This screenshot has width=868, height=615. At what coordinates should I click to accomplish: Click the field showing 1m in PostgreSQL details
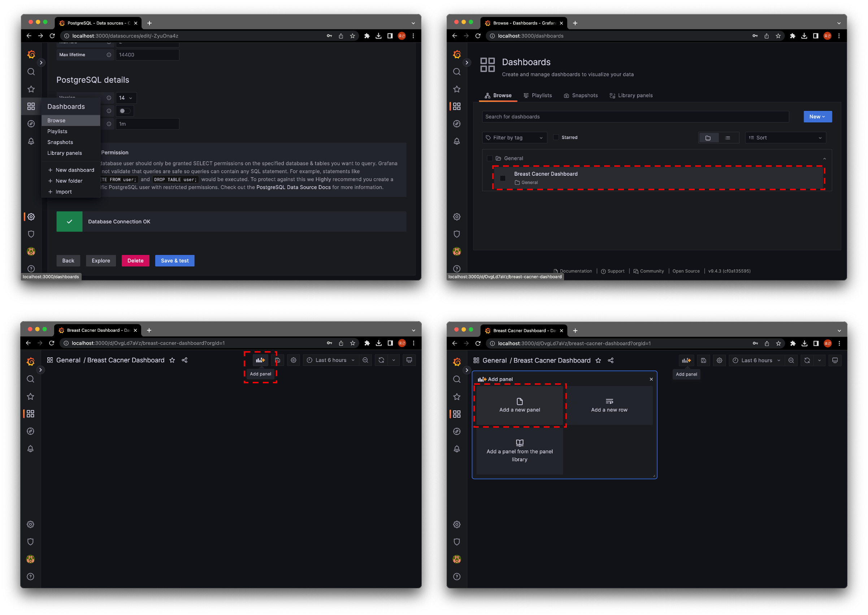[147, 124]
